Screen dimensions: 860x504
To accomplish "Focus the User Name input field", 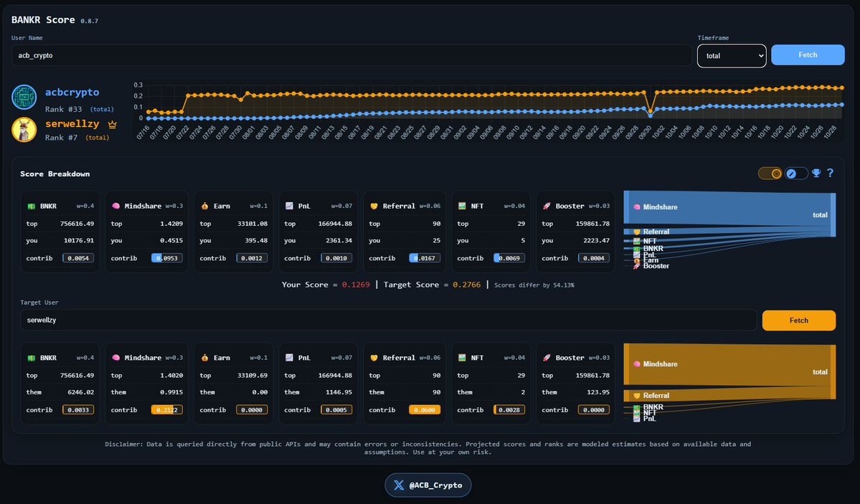I will tap(351, 55).
